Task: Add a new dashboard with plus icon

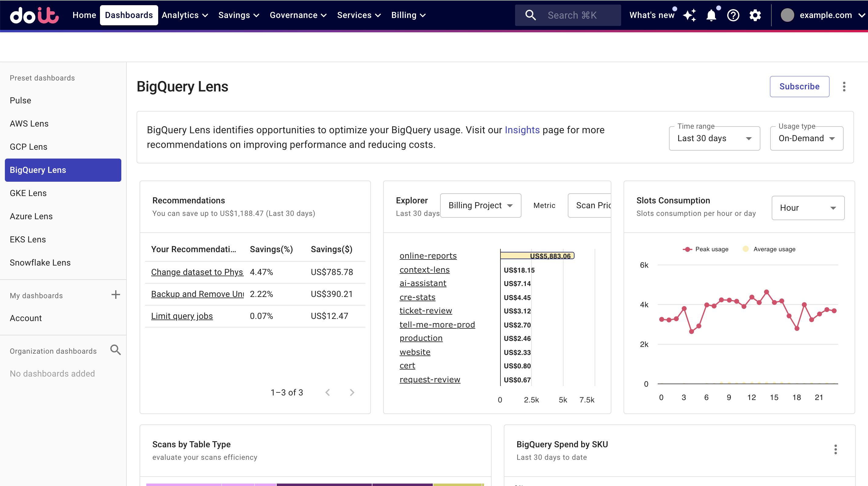Action: click(x=116, y=295)
